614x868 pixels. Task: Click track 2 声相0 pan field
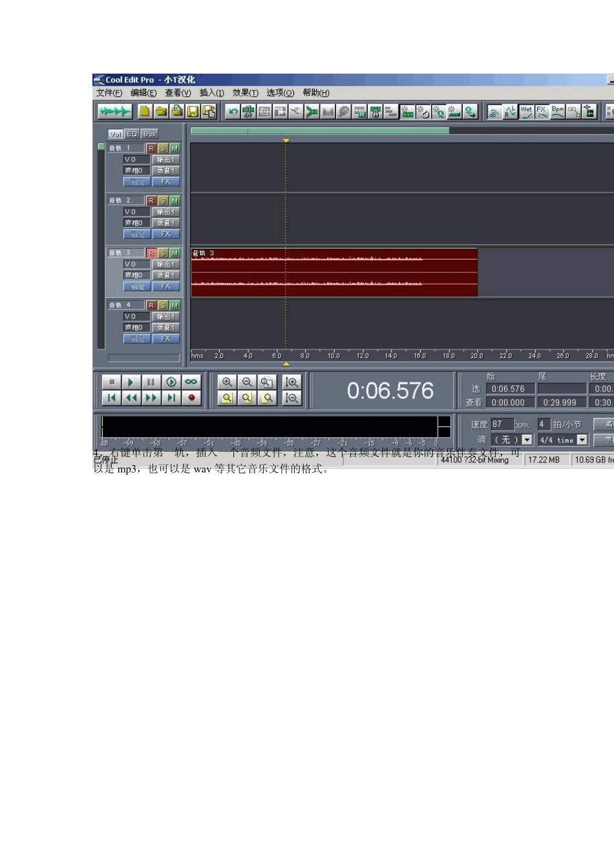(136, 223)
